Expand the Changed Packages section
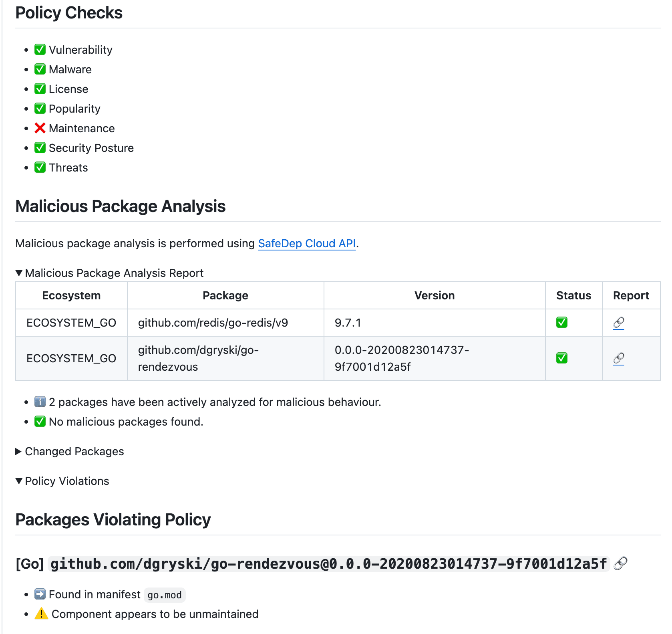This screenshot has width=672, height=634. coord(70,451)
